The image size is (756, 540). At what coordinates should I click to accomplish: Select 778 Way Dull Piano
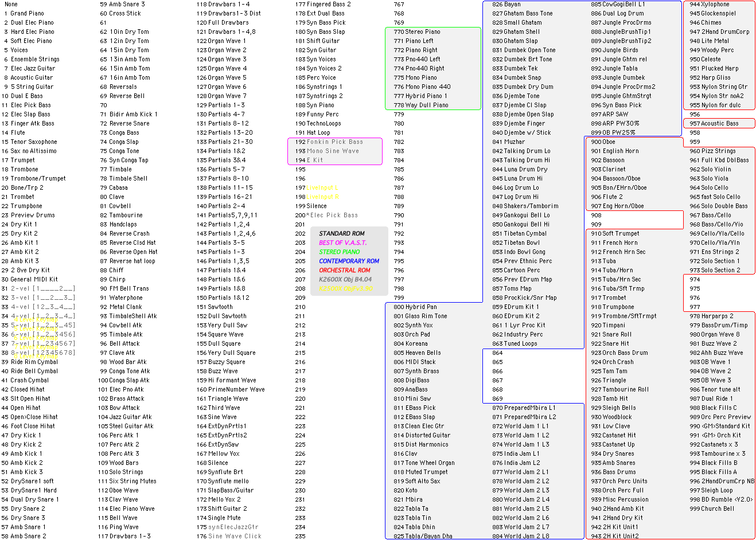421,105
